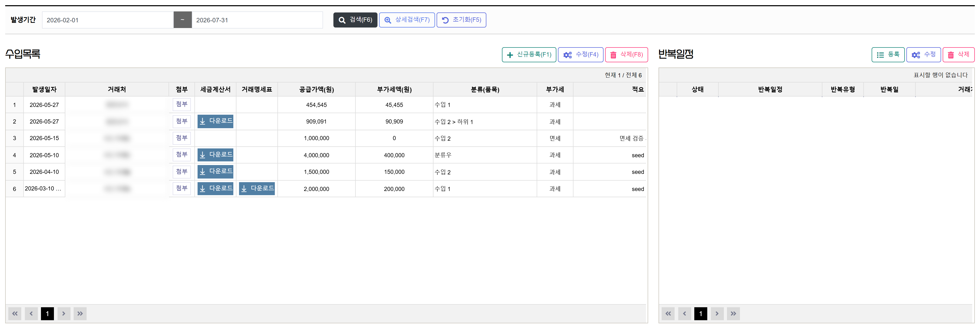Click 수정 button in 반복일정 panel

click(x=924, y=55)
